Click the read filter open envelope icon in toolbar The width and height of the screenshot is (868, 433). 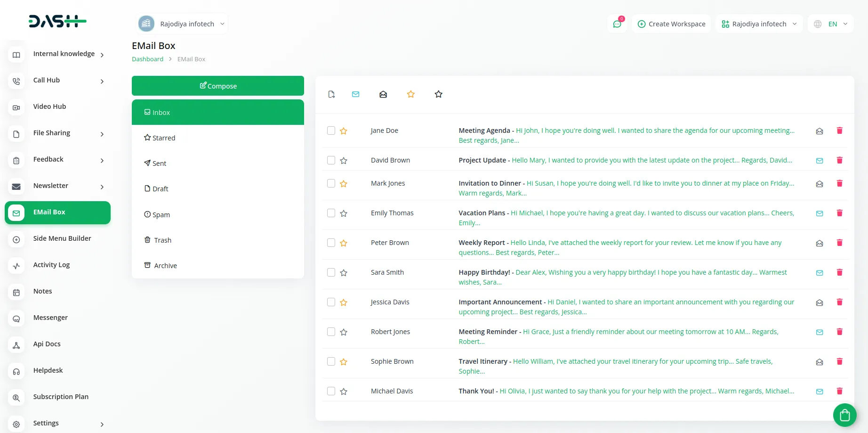click(383, 94)
